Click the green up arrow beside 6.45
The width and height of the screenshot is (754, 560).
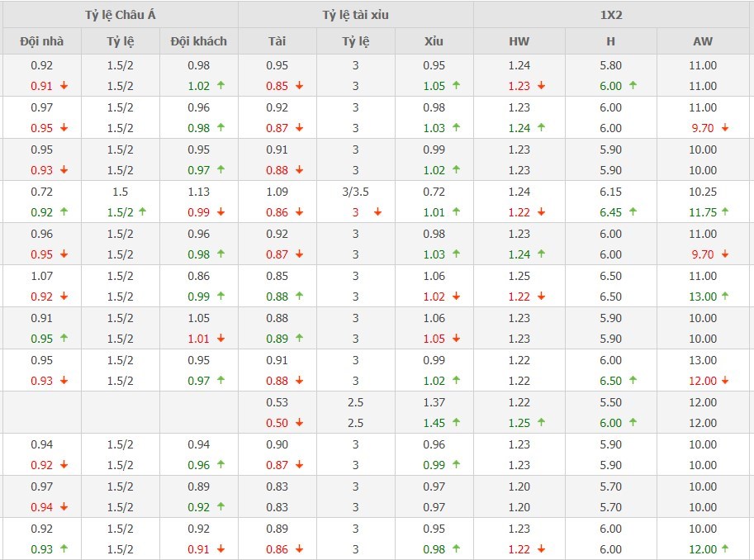633,212
